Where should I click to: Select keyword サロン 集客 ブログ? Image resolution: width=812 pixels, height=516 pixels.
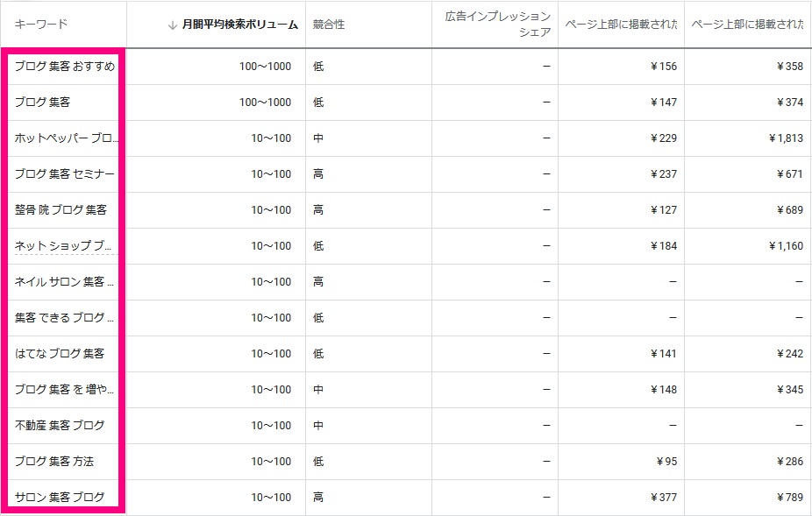tap(60, 498)
